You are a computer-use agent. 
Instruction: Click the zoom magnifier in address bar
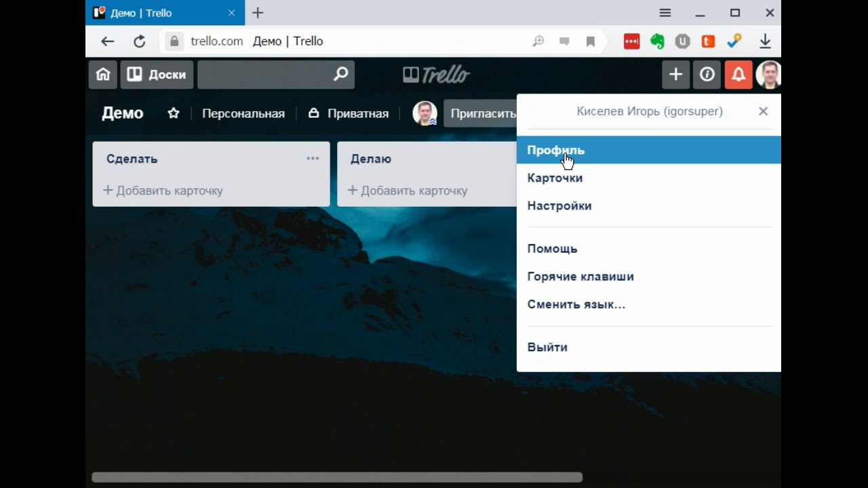[538, 41]
